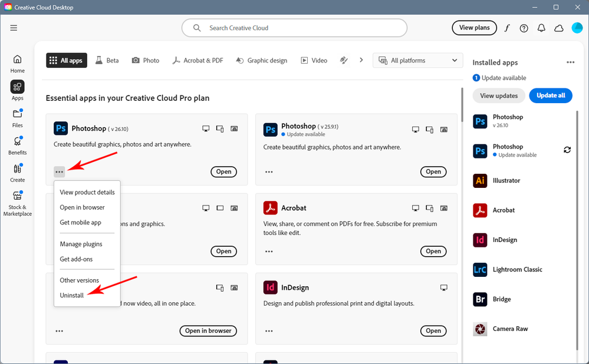Click the installed apps panel scrollbar

point(577,230)
